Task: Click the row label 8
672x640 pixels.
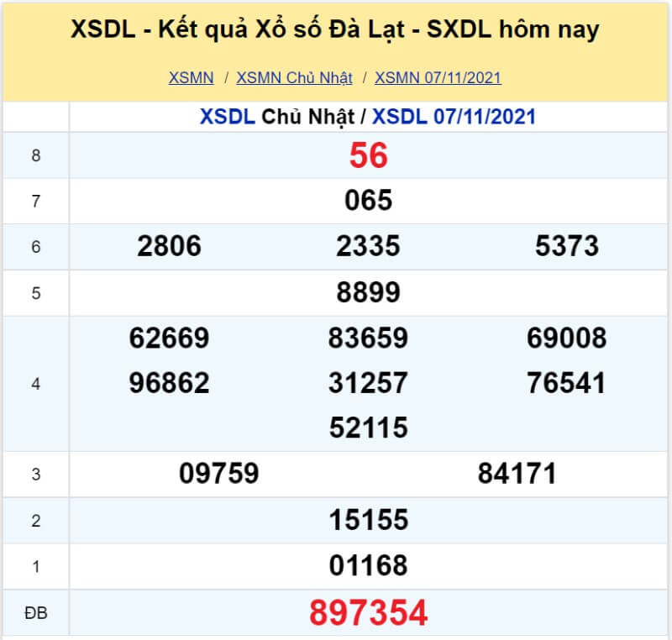Action: pos(36,155)
